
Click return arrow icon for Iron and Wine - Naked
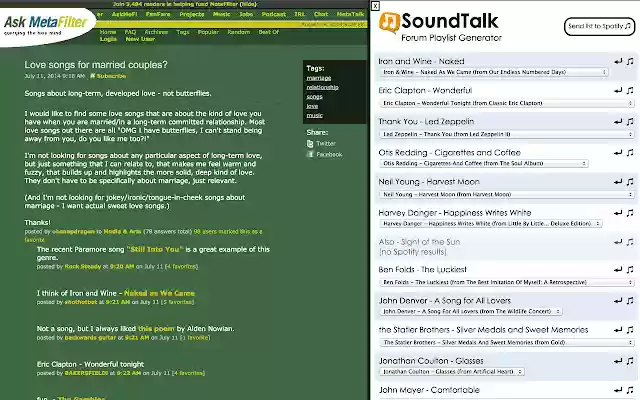pyautogui.click(x=618, y=61)
